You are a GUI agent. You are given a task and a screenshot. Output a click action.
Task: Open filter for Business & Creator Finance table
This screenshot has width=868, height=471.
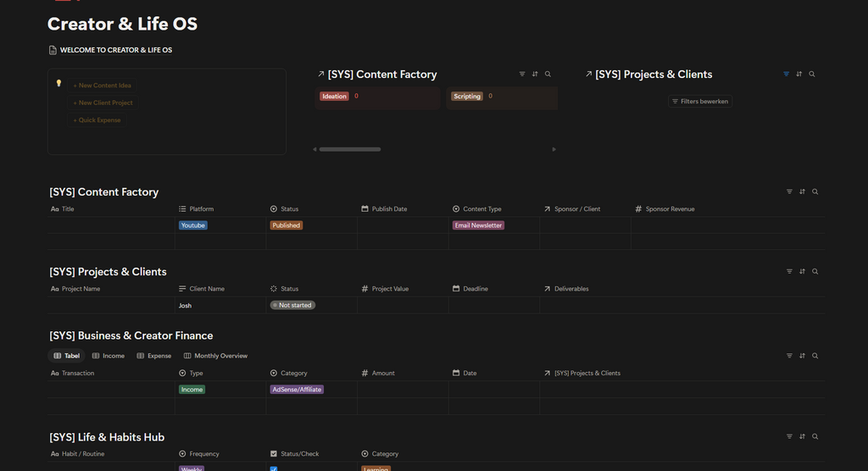789,356
